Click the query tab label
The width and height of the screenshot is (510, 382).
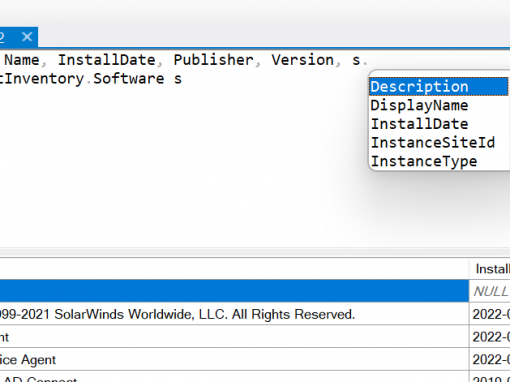pyautogui.click(x=2, y=37)
